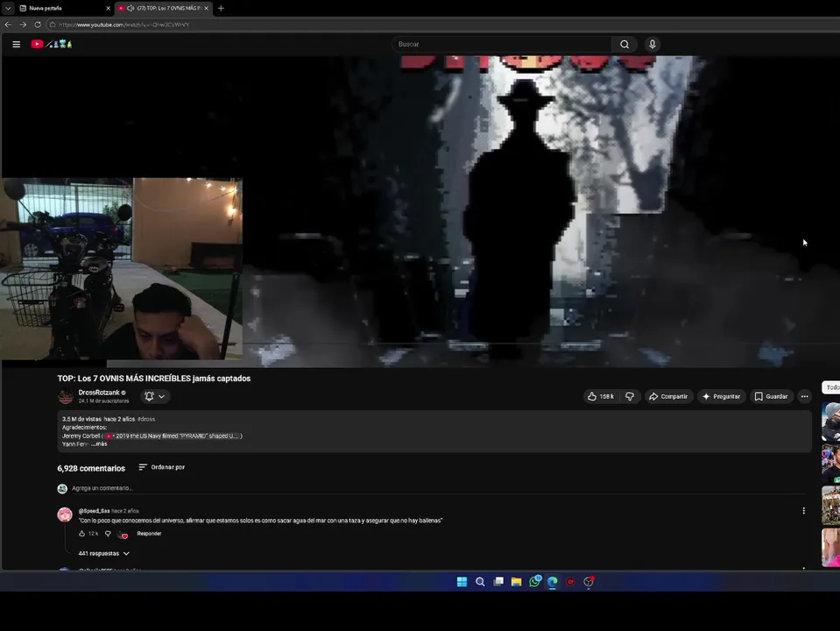Open the Windows Start menu
Viewport: 840px width, 631px height.
click(462, 582)
